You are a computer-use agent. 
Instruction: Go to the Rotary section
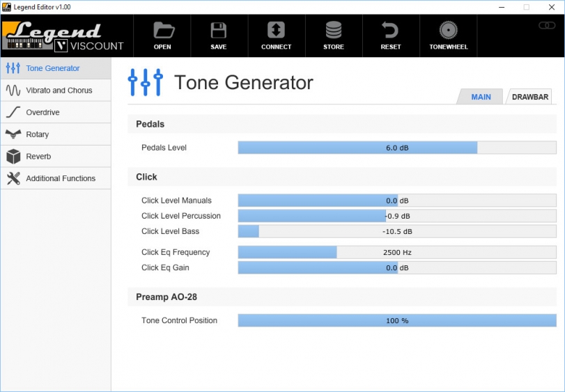(56, 134)
